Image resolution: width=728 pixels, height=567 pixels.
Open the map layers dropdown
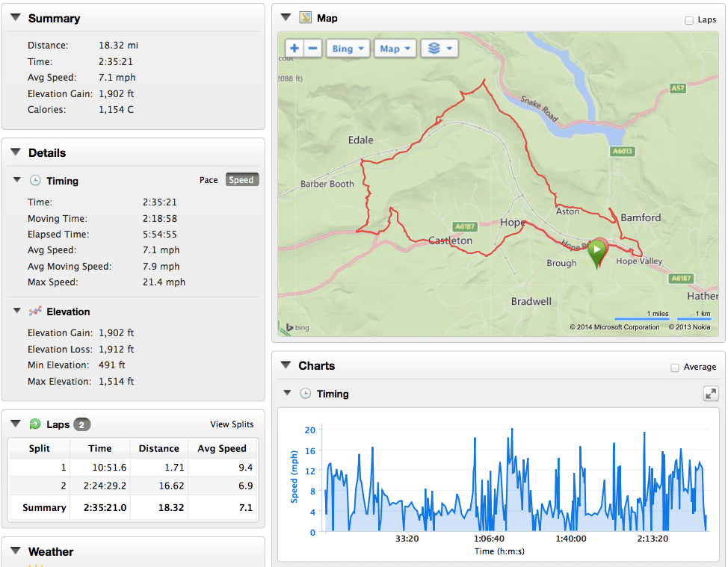439,49
